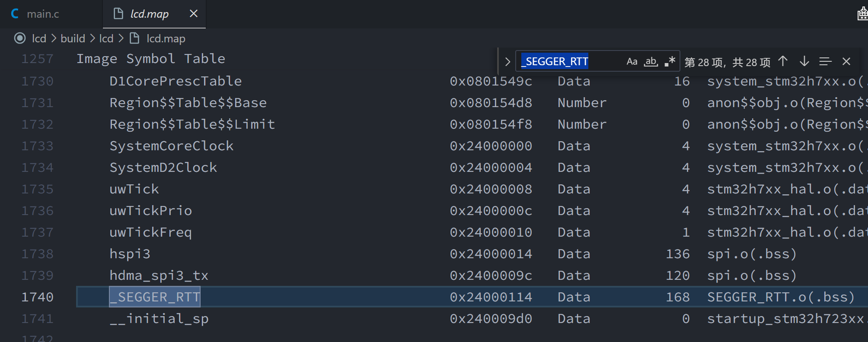This screenshot has height=342, width=868.
Task: Click the symbol D1CorePrescTable
Action: 176,81
